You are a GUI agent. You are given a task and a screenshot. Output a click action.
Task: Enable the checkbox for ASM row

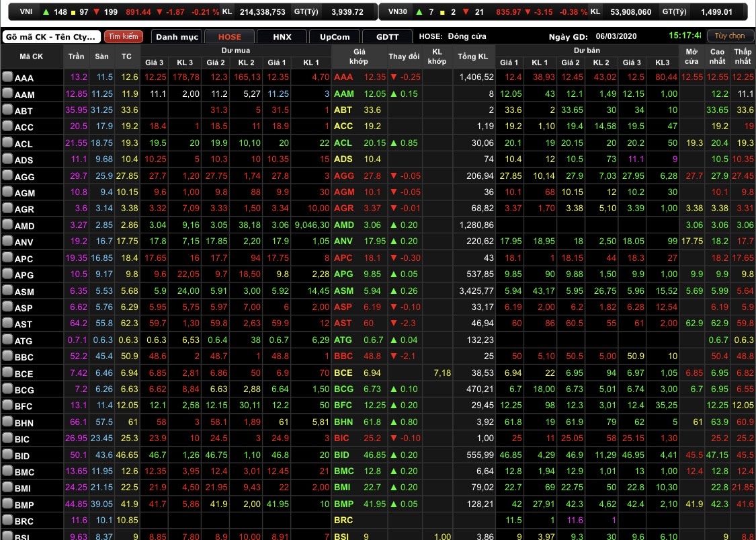tap(7, 291)
